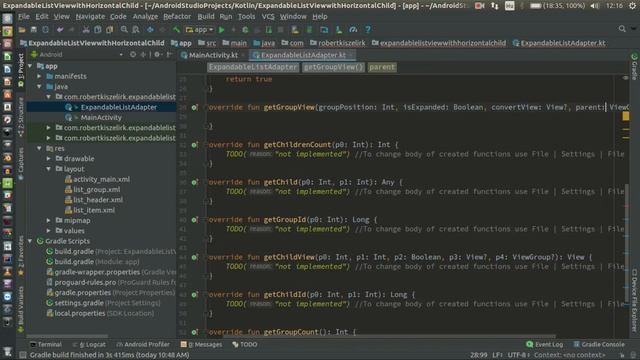The width and height of the screenshot is (640, 360).
Task: Click the Open file toolbar icon
Action: click(22, 30)
